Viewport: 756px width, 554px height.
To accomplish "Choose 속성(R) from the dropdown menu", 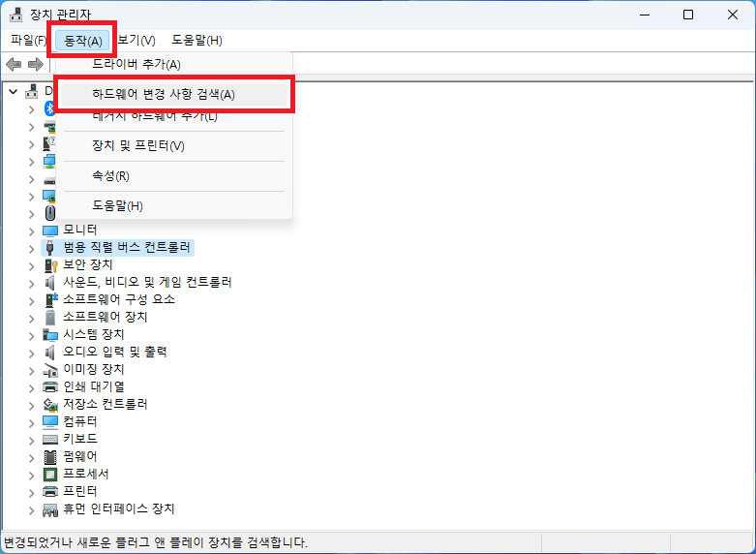I will point(174,175).
